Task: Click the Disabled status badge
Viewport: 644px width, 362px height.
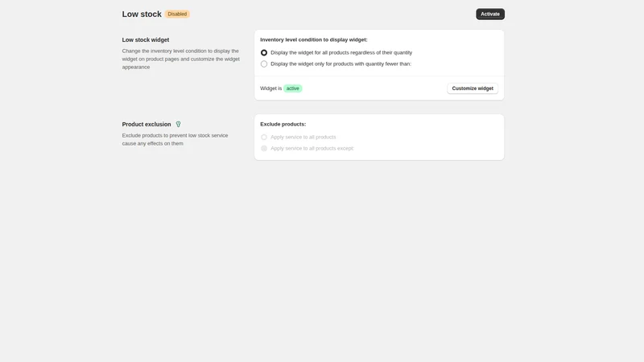Action: point(177,14)
